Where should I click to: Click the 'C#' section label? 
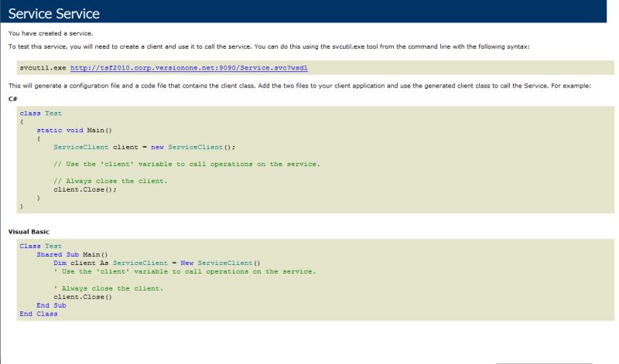coord(12,99)
